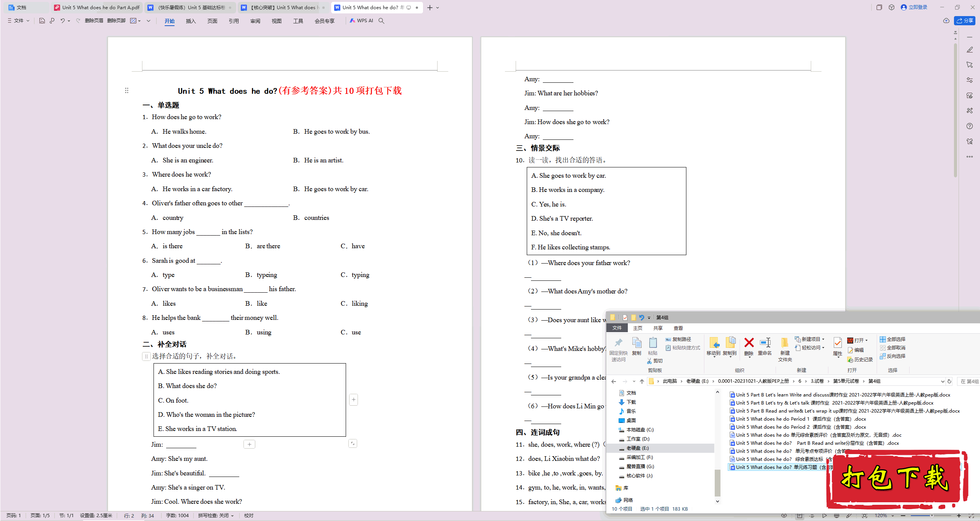The image size is (980, 521).
Task: Click the web layout globe in status bar
Action: tap(836, 516)
